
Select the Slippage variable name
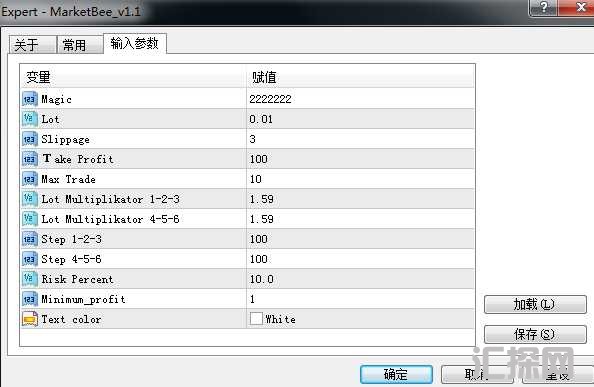(x=66, y=140)
